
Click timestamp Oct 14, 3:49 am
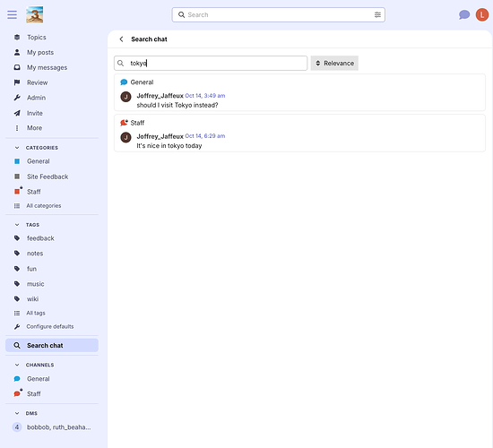click(205, 96)
